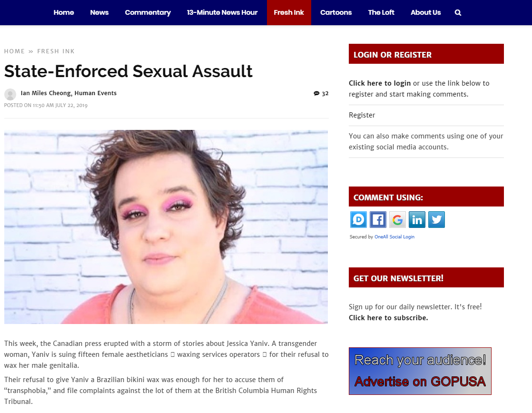
Task: Open comments via the speech bubble icon
Action: 316,93
